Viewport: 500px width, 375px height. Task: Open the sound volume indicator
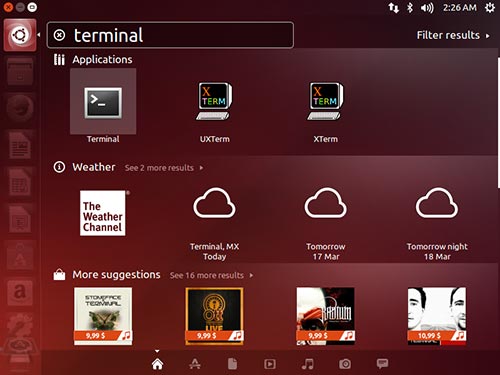pos(427,7)
